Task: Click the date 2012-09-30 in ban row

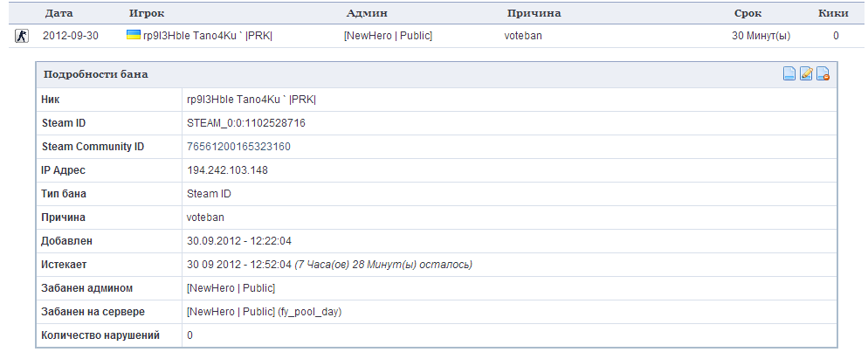Action: tap(71, 36)
